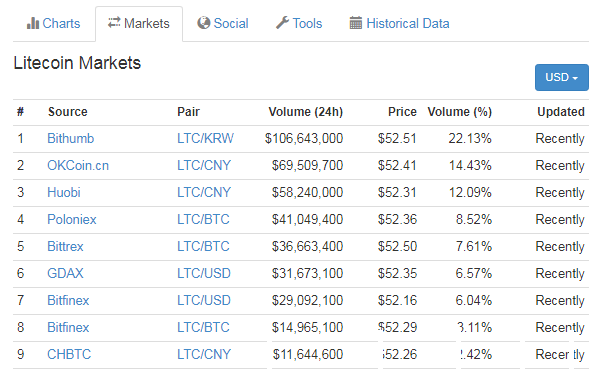605x373 pixels.
Task: Open the Social tab
Action: click(223, 24)
